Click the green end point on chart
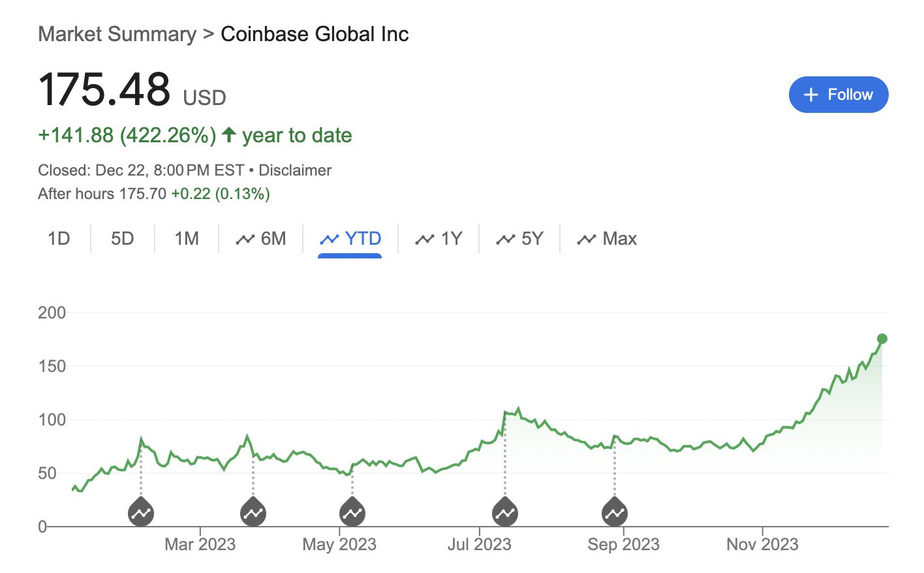The height and width of the screenshot is (573, 924). [882, 339]
